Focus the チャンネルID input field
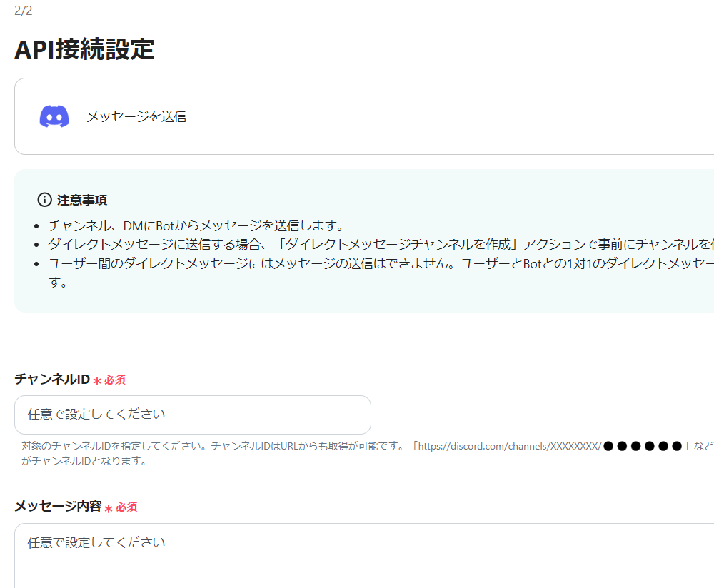This screenshot has width=714, height=588. coord(193,415)
